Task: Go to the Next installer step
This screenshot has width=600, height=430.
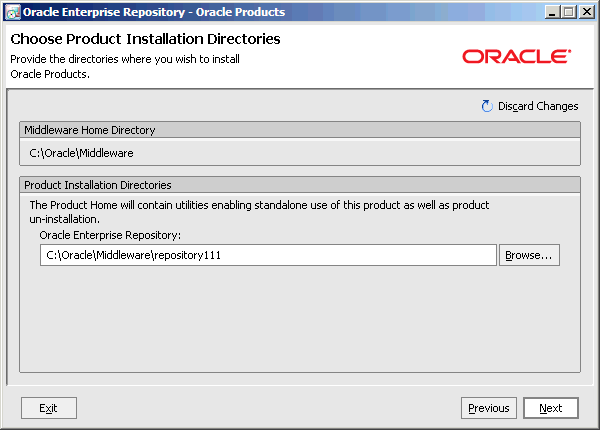Action: [551, 408]
